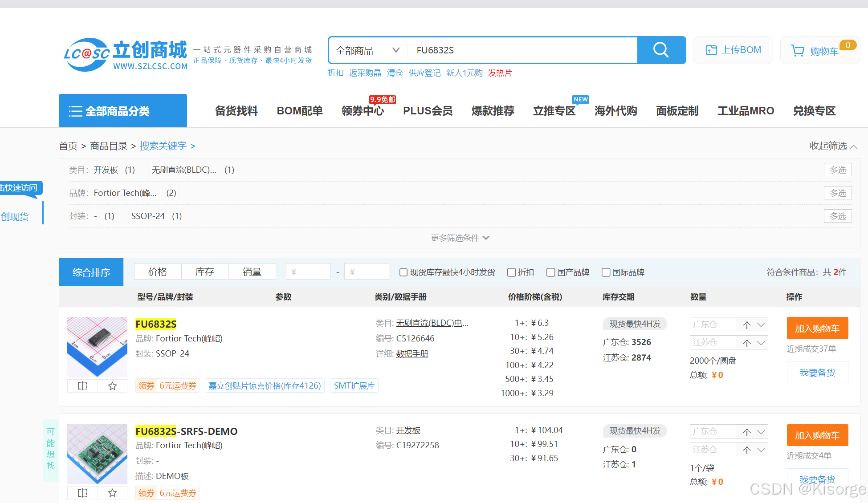Open the 全部商品 search category dropdown
This screenshot has width=868, height=503.
point(367,50)
